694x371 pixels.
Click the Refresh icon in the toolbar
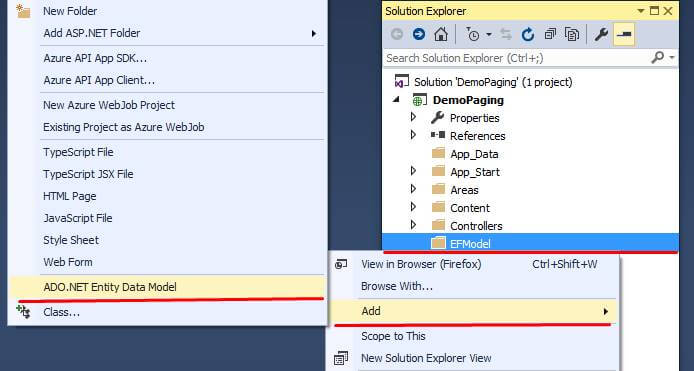[x=528, y=34]
